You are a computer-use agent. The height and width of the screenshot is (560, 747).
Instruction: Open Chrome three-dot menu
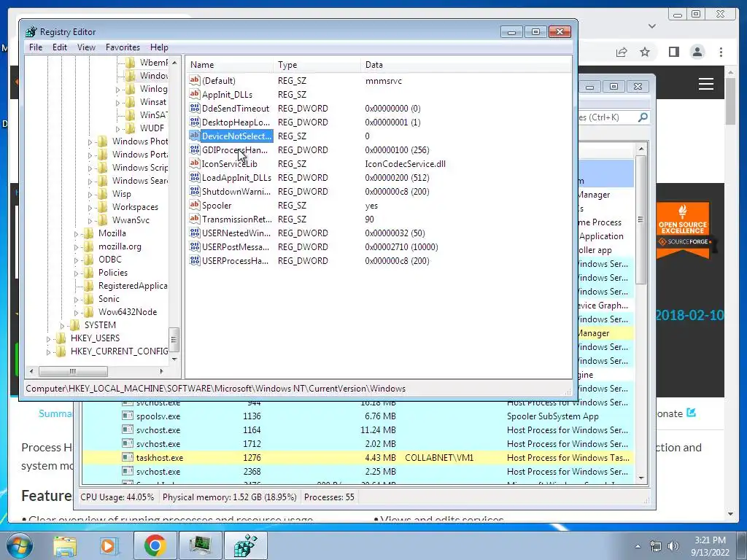[x=721, y=52]
